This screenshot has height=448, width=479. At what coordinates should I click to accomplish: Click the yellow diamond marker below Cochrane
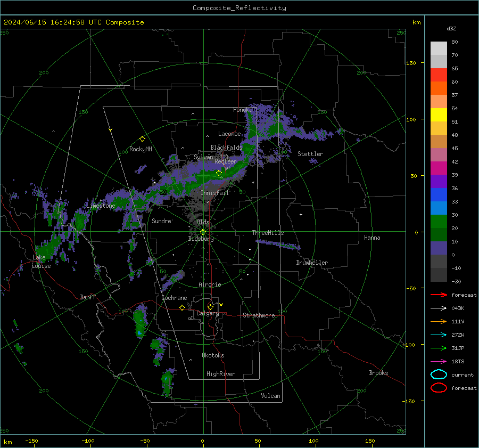point(182,307)
